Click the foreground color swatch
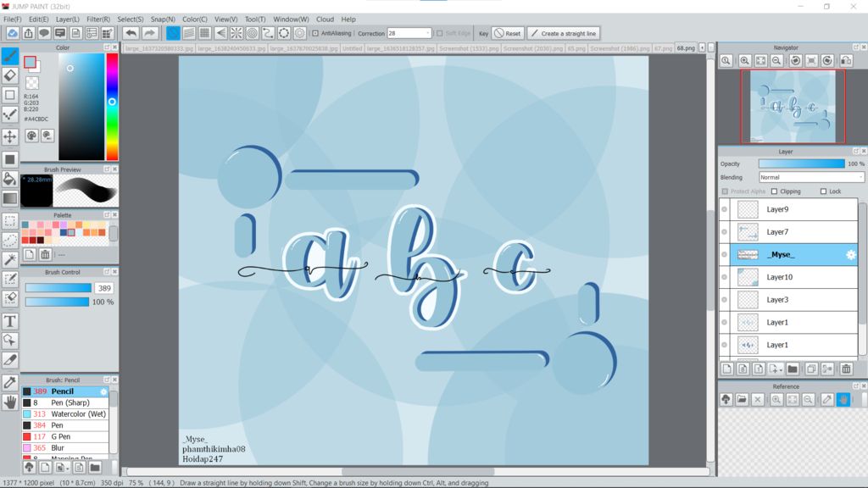The width and height of the screenshot is (868, 488). pyautogui.click(x=30, y=63)
